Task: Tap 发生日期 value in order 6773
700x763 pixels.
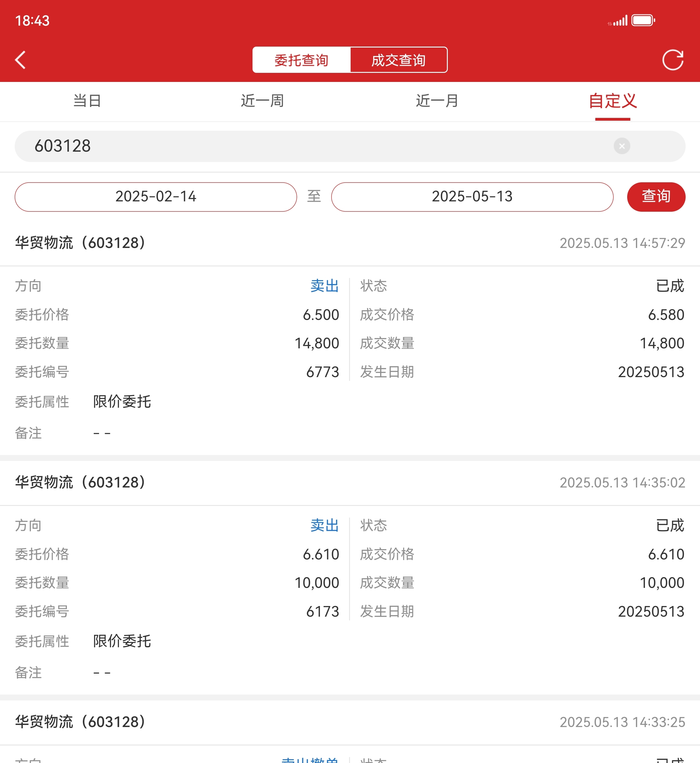Action: pos(651,372)
